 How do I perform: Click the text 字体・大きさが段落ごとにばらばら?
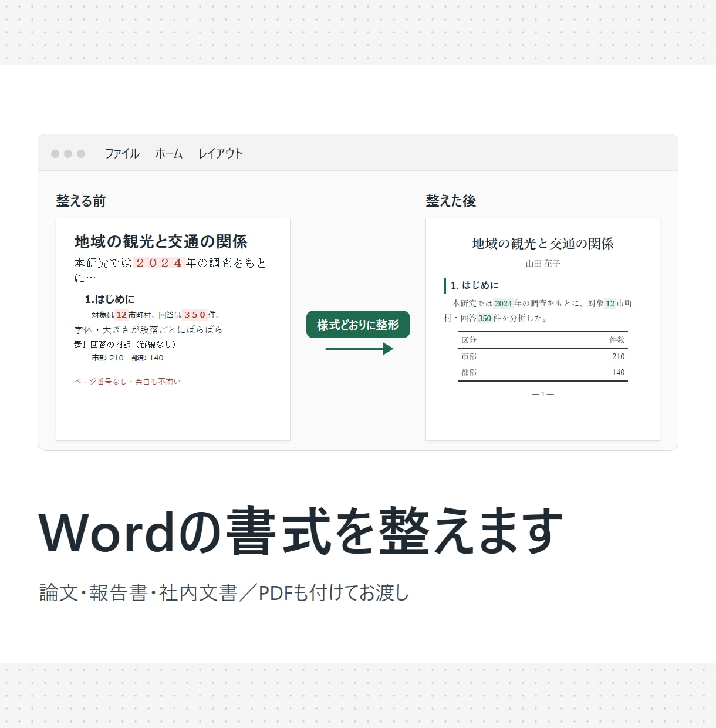tap(148, 330)
